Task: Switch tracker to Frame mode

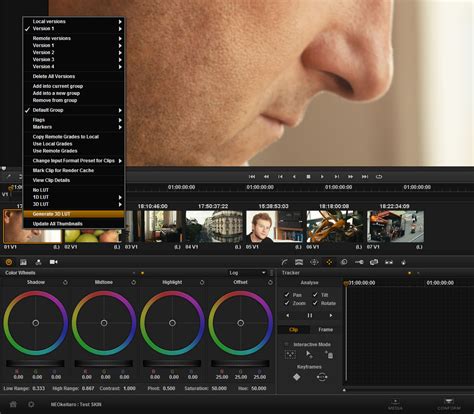Action: [x=325, y=329]
